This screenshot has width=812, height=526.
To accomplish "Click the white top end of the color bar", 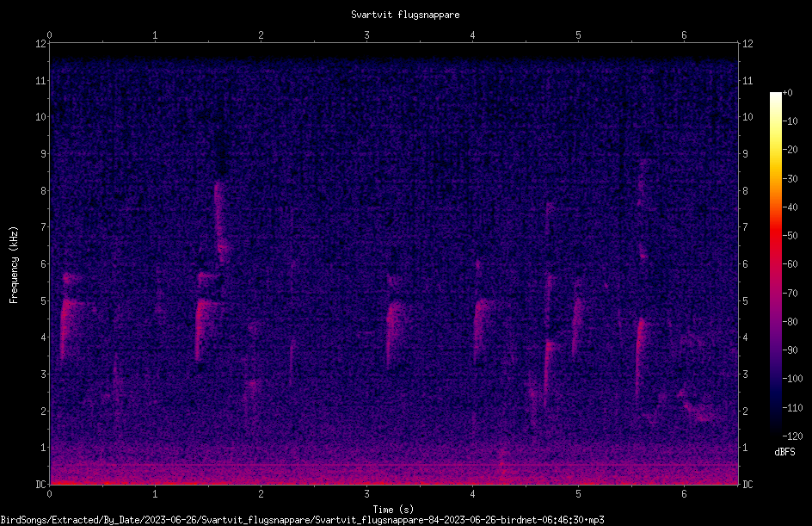I will tap(775, 96).
